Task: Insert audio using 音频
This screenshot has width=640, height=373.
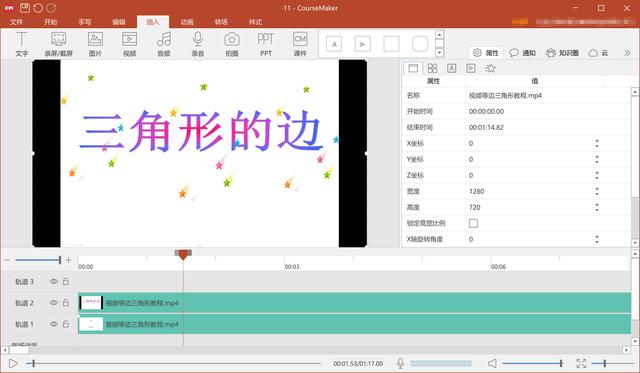Action: coord(164,44)
